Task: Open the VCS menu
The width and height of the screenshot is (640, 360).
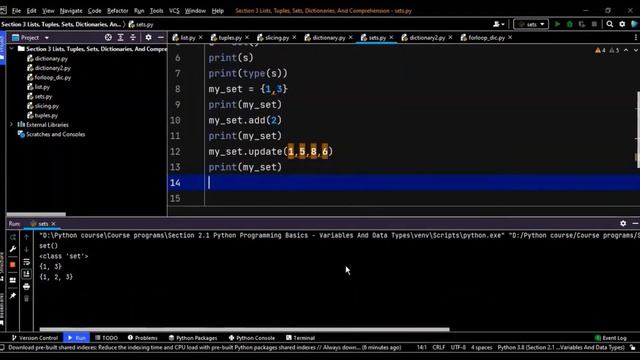Action: [x=174, y=11]
